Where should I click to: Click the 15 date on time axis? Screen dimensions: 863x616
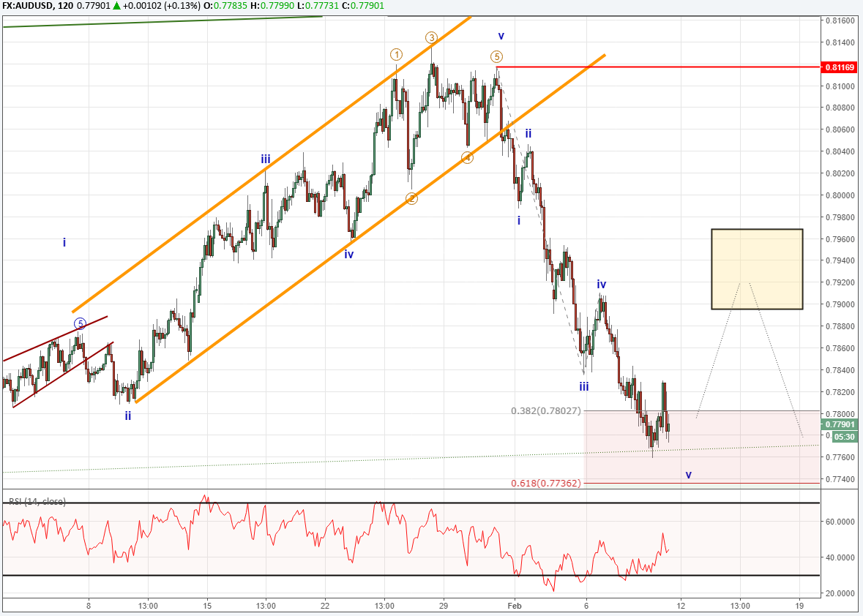click(x=207, y=606)
